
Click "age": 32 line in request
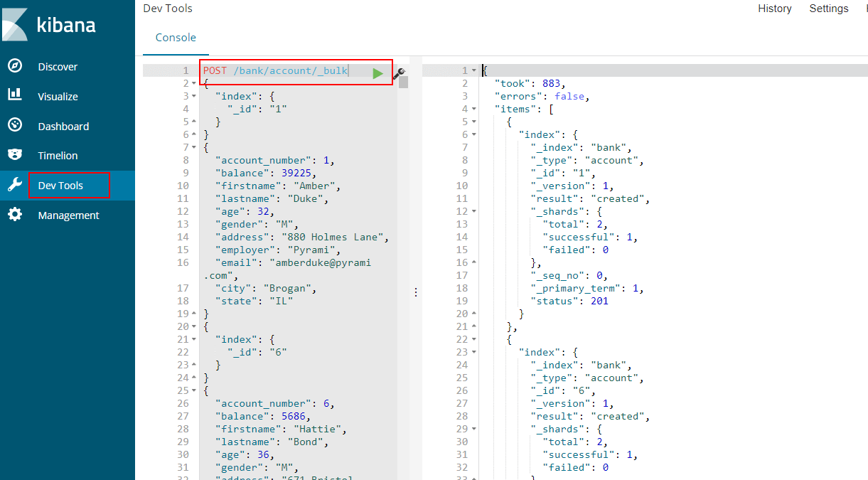tap(244, 212)
